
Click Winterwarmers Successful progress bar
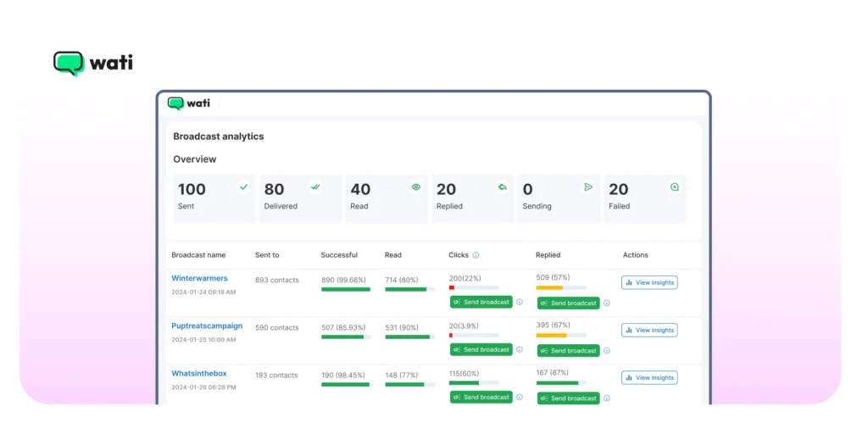[346, 289]
